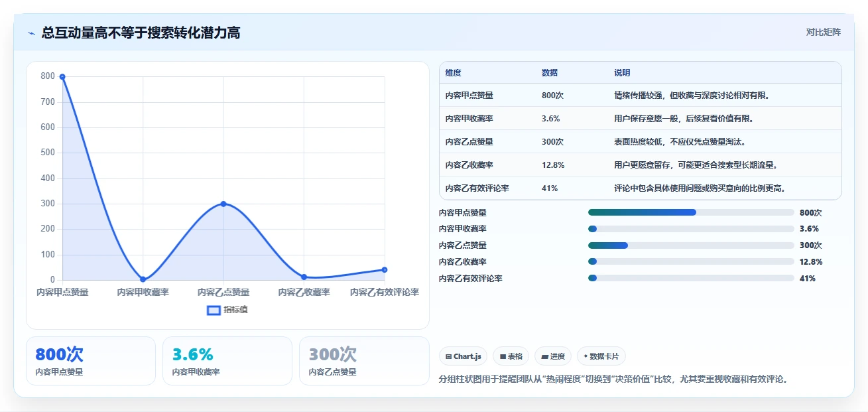Click the chart peak point at 300
This screenshot has height=412, width=868.
click(x=223, y=204)
